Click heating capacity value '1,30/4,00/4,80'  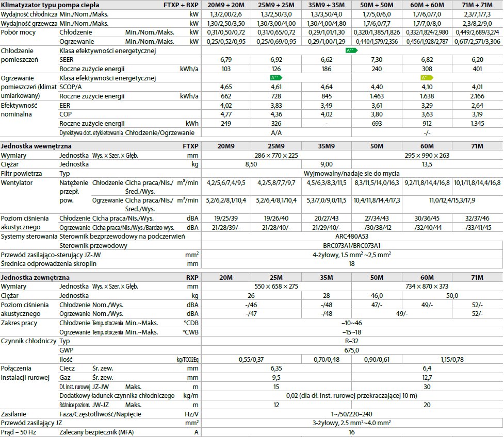(x=327, y=23)
